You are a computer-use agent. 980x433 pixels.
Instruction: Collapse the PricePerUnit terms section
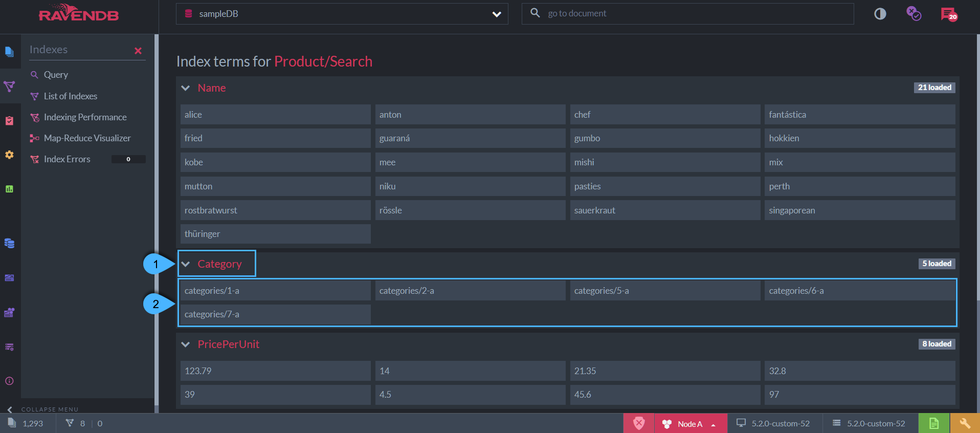pyautogui.click(x=186, y=344)
